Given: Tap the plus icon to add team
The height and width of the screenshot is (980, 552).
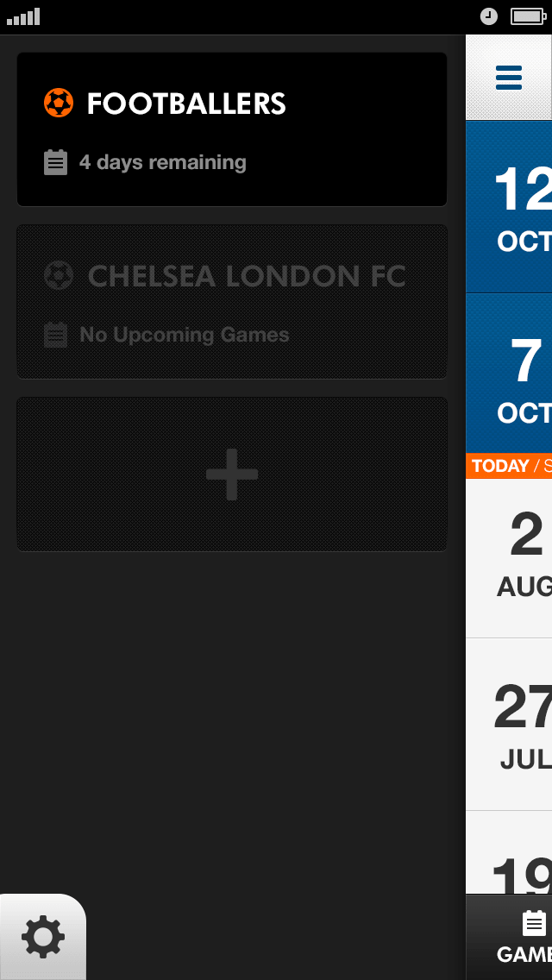Looking at the screenshot, I should tap(232, 474).
